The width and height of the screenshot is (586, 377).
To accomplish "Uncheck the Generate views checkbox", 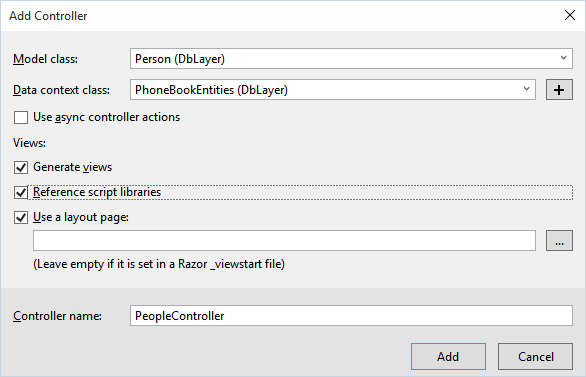I will pos(21,167).
